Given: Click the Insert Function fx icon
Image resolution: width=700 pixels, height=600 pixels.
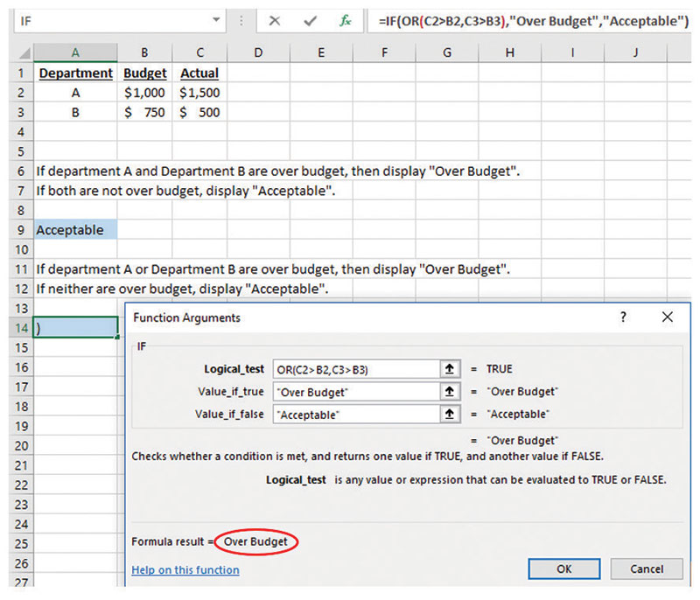Looking at the screenshot, I should pyautogui.click(x=346, y=20).
